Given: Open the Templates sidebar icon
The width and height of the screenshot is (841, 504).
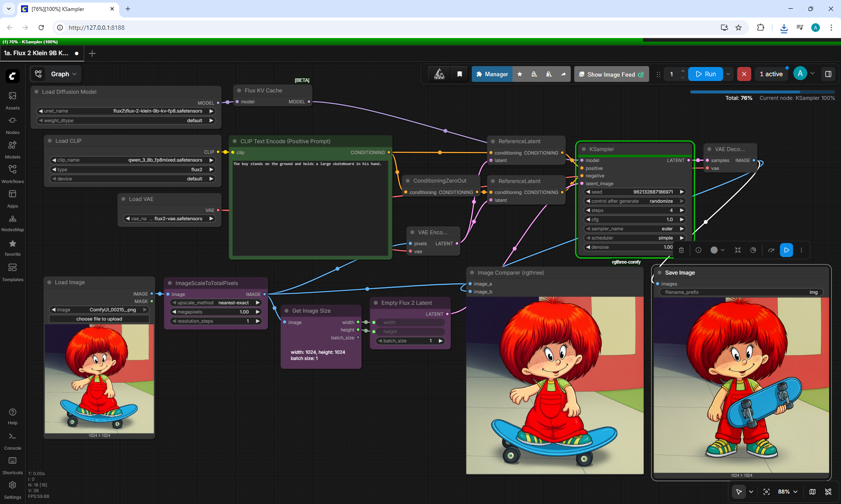Looking at the screenshot, I should coord(12,272).
